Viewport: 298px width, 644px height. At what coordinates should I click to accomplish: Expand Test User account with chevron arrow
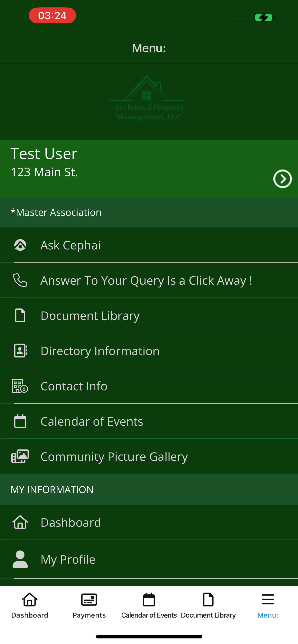pos(282,179)
